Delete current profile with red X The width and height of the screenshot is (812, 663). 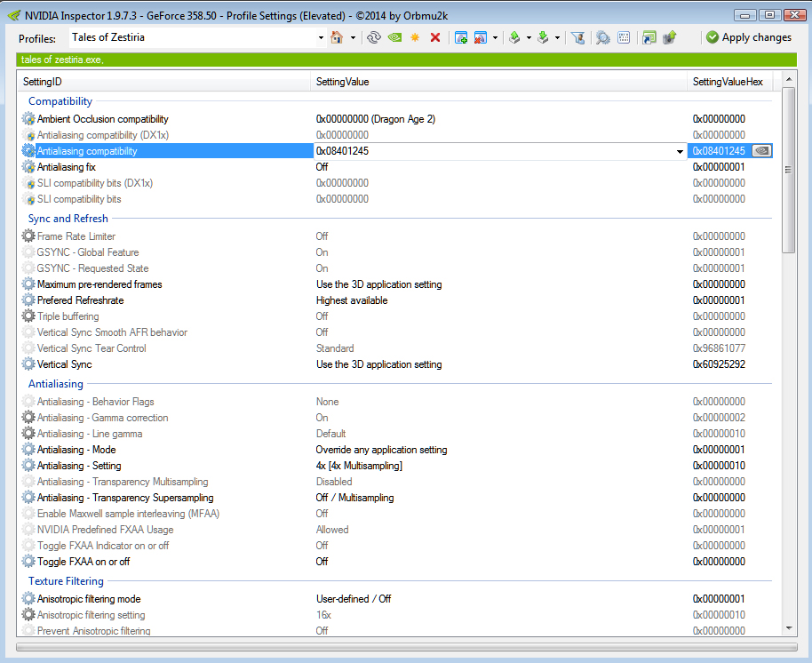[x=435, y=37]
